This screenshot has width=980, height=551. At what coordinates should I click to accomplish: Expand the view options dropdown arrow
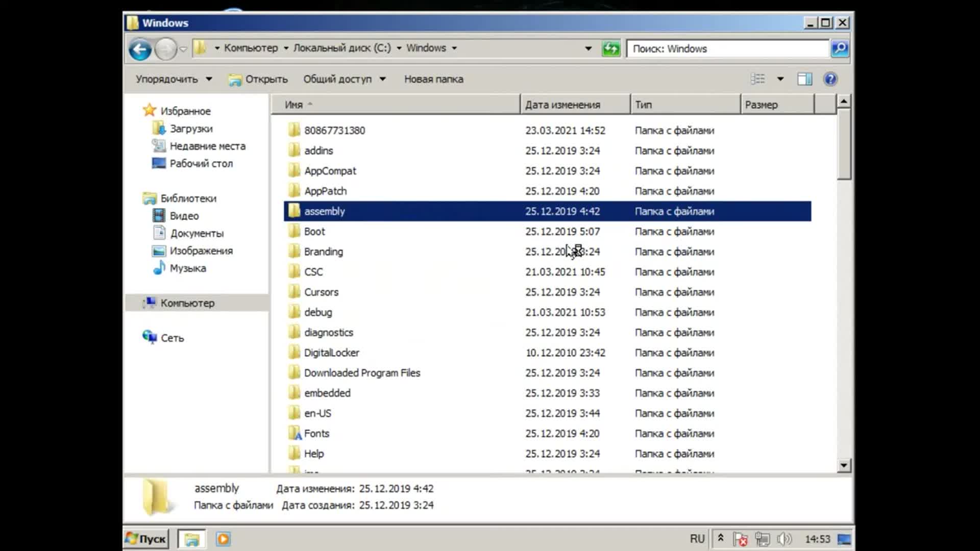pyautogui.click(x=780, y=79)
